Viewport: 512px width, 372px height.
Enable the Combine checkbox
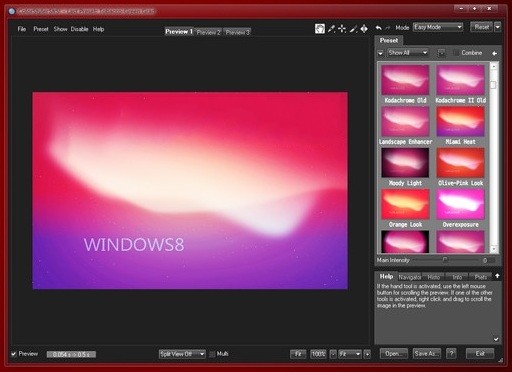(456, 53)
